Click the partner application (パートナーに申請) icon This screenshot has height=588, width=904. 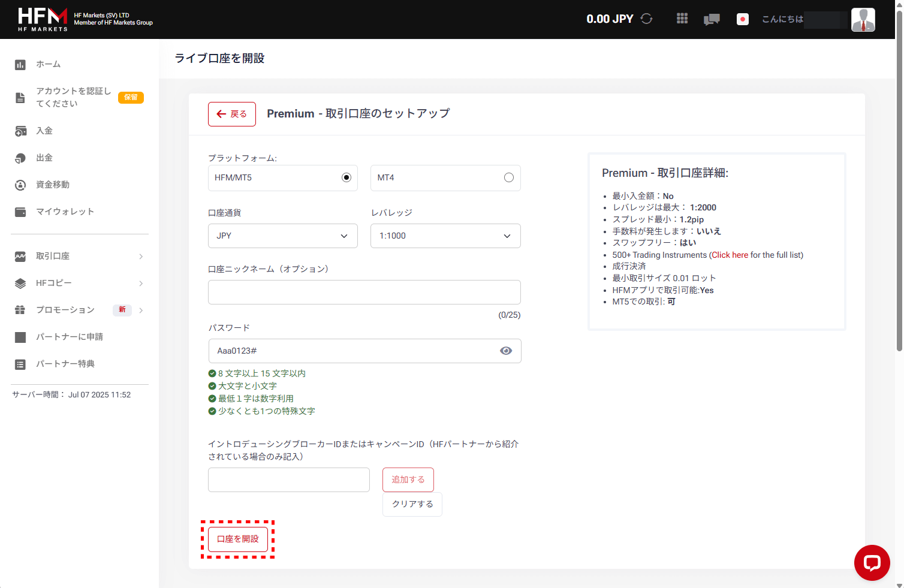(20, 337)
